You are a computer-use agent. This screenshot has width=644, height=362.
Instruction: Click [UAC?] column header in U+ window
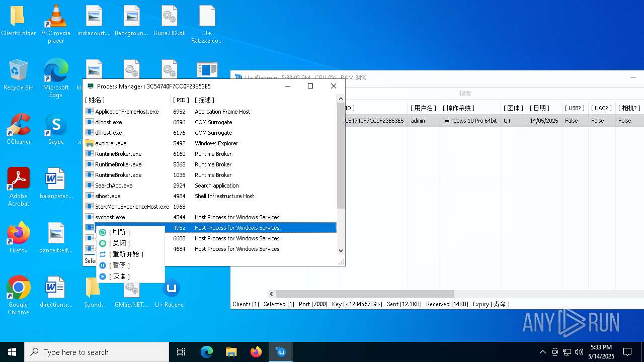coord(601,108)
